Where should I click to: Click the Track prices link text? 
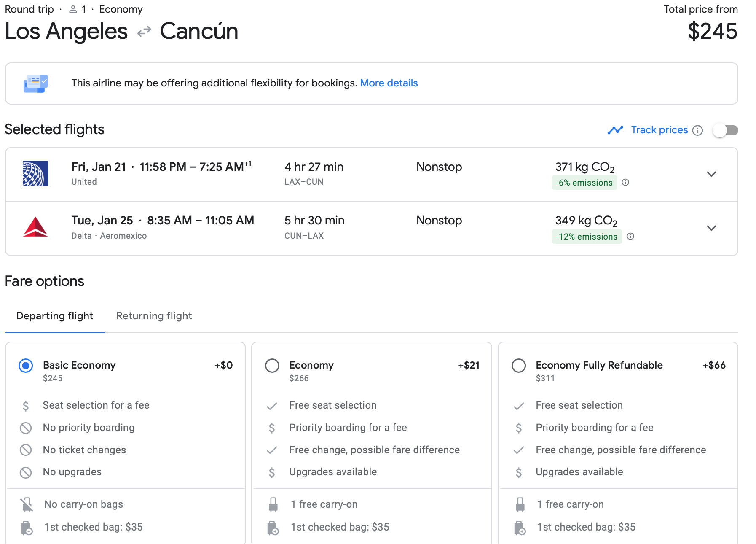click(659, 130)
